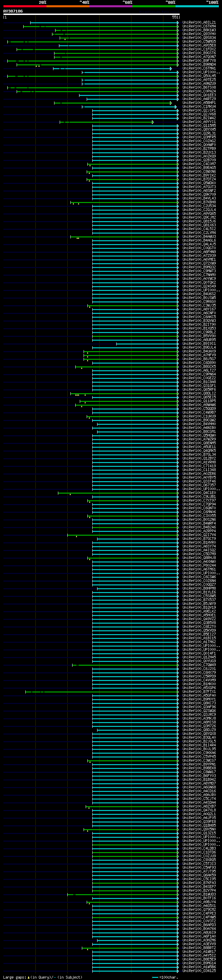The width and height of the screenshot is (222, 980).
Task: Click the =100char. scale legend
Action: pyautogui.click(x=165, y=977)
